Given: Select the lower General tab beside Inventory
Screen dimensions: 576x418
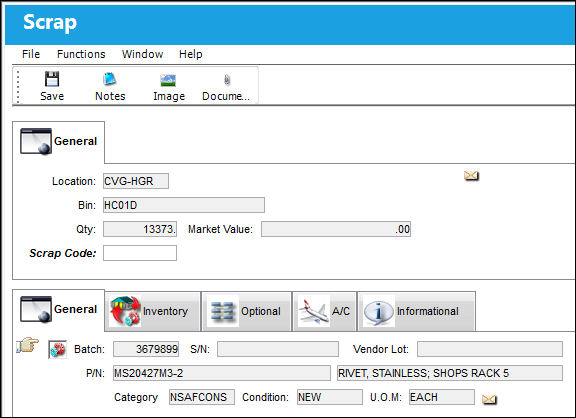Looking at the screenshot, I should click(x=59, y=310).
